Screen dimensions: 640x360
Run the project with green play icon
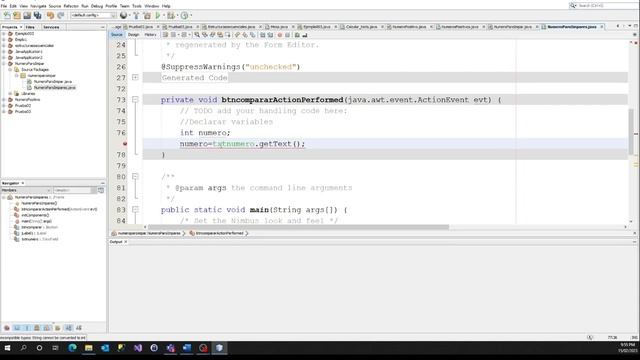click(x=158, y=16)
